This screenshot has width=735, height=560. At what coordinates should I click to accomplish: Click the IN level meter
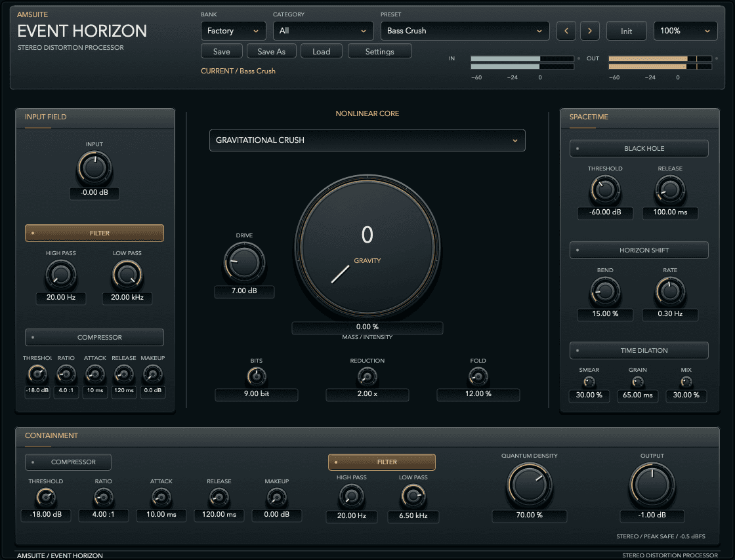coord(522,63)
